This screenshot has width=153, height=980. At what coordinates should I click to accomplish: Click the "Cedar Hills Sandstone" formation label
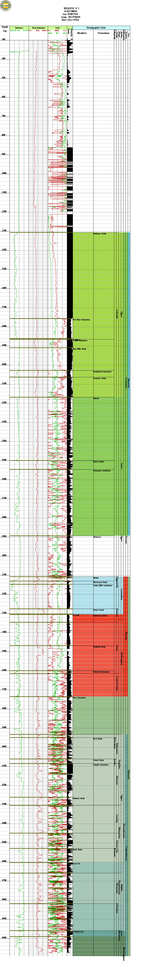103,586
